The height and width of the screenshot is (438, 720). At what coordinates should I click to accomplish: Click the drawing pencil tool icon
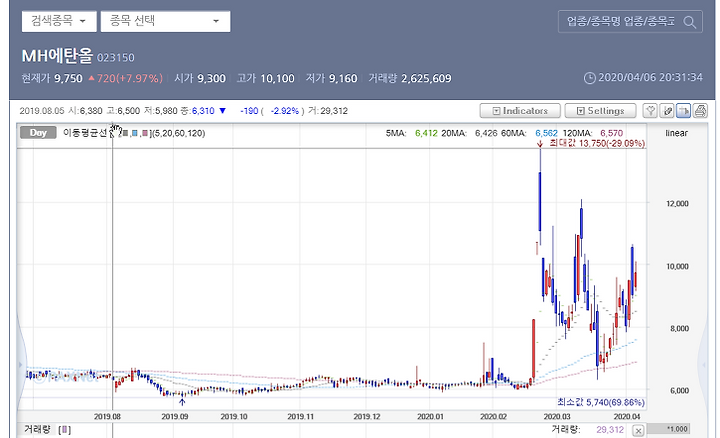tap(667, 111)
